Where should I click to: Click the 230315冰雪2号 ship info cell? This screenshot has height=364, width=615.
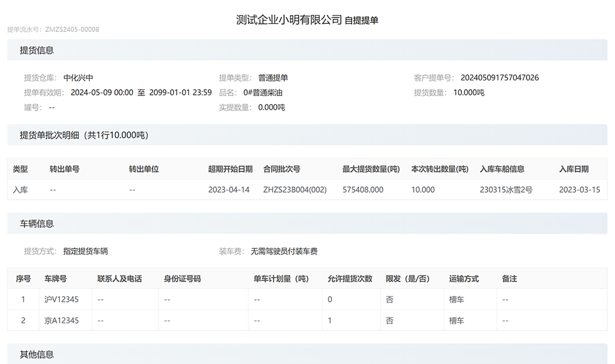tap(506, 190)
